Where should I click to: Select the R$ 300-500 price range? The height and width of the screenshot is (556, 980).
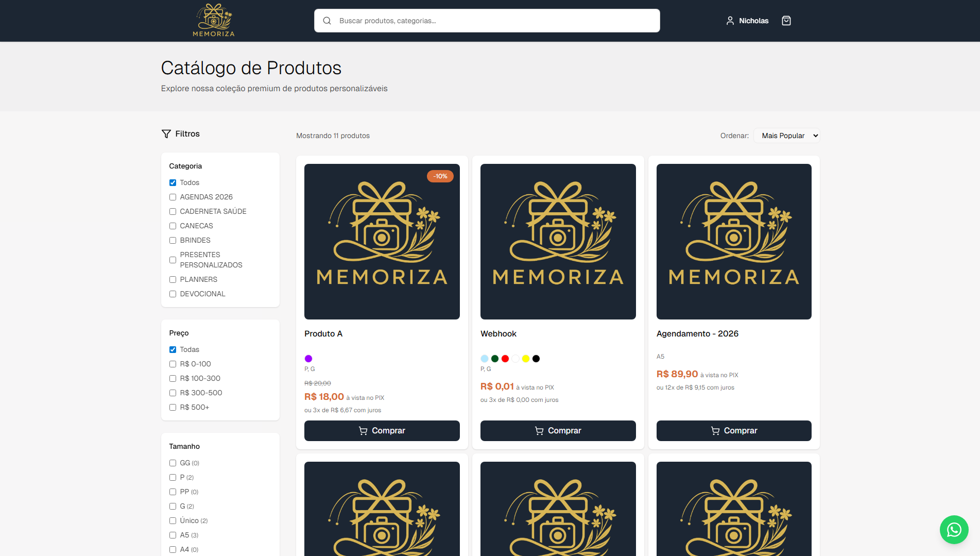[x=173, y=393]
